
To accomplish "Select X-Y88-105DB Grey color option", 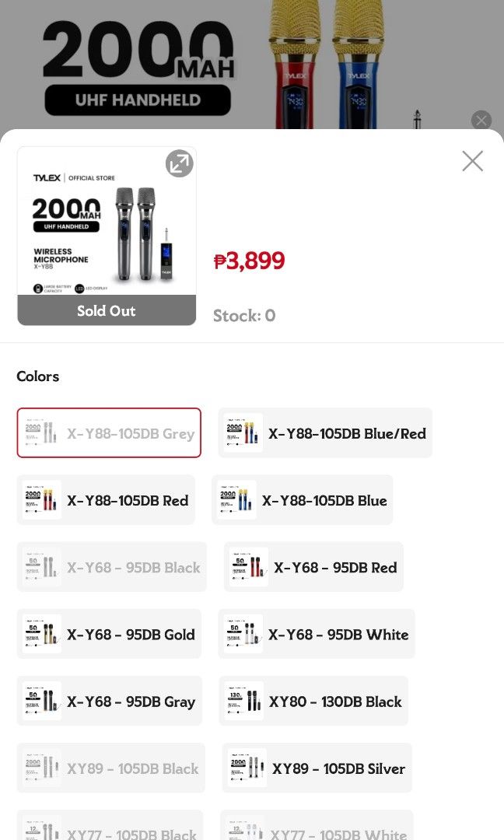I will [x=109, y=433].
